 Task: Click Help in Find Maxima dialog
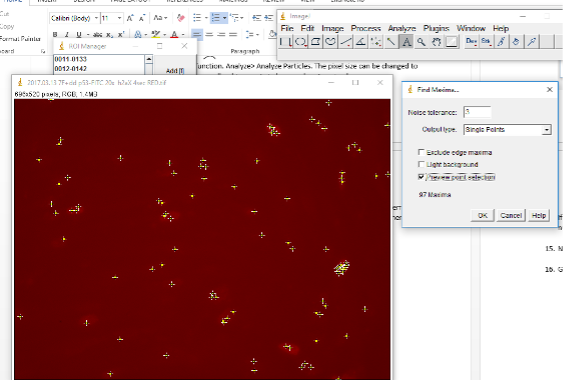(x=538, y=215)
